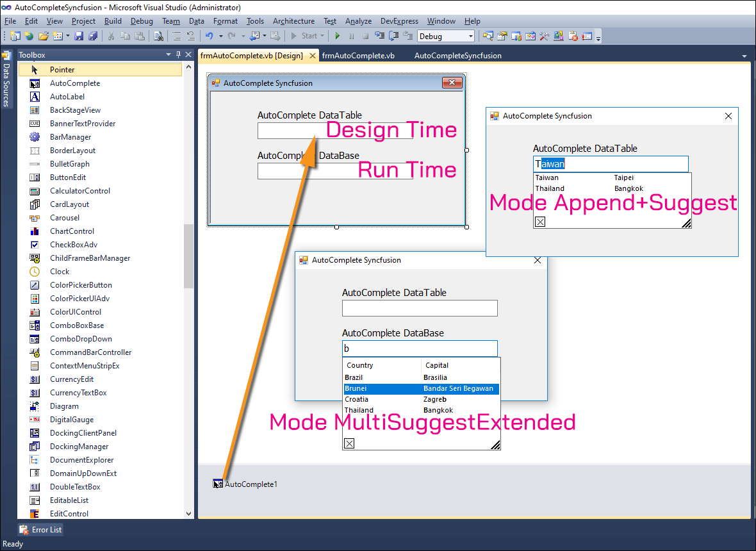Open toolbar overflow options arrow
The image size is (756, 551).
coord(598,38)
